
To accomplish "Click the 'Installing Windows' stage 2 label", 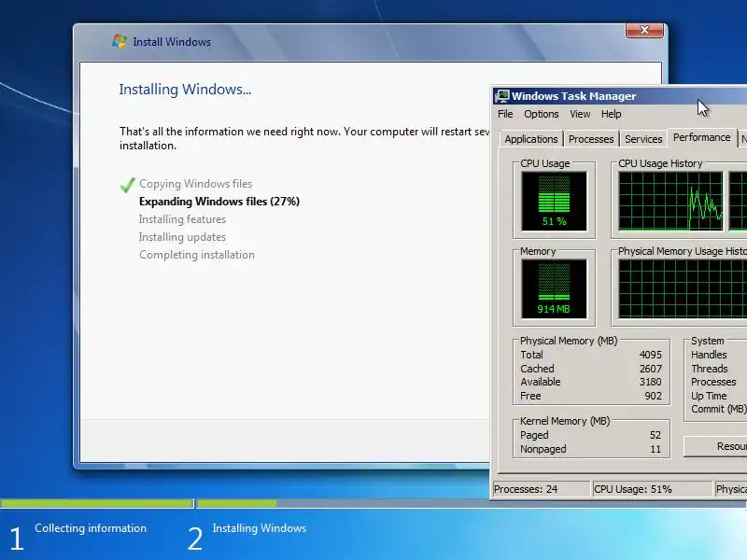I will tap(260, 528).
